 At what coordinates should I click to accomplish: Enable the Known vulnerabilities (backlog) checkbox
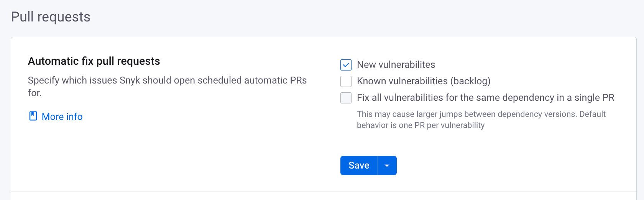(x=346, y=81)
